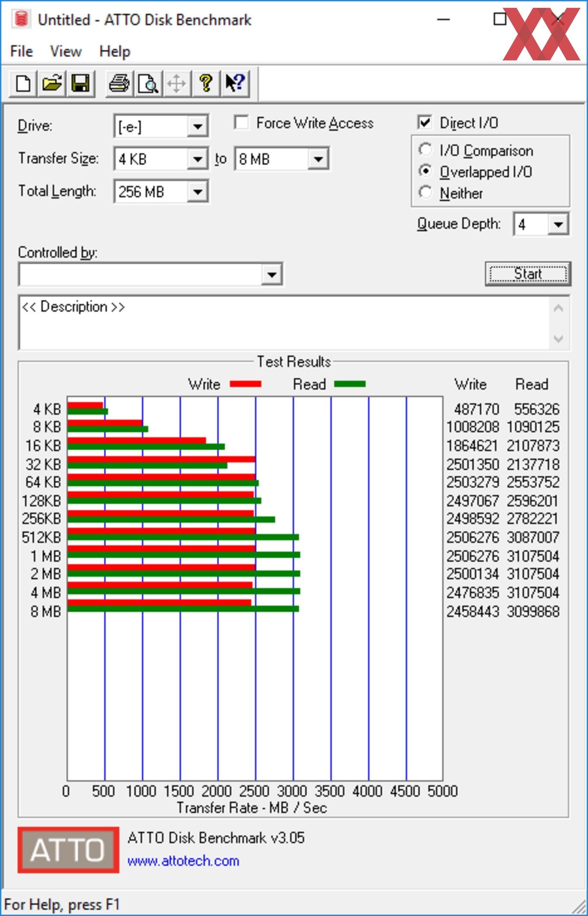The width and height of the screenshot is (588, 916).
Task: Click the status bar text For Help, press F1
Action: [61, 904]
